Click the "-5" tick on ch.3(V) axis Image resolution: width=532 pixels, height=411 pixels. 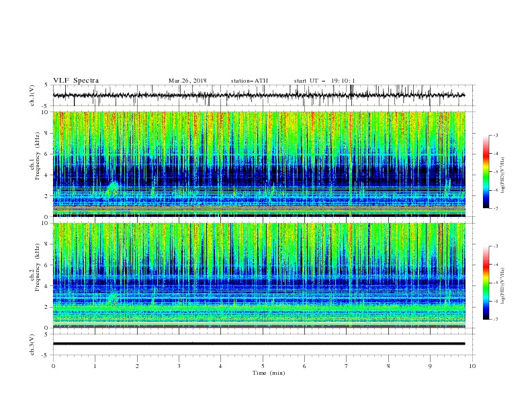click(46, 355)
